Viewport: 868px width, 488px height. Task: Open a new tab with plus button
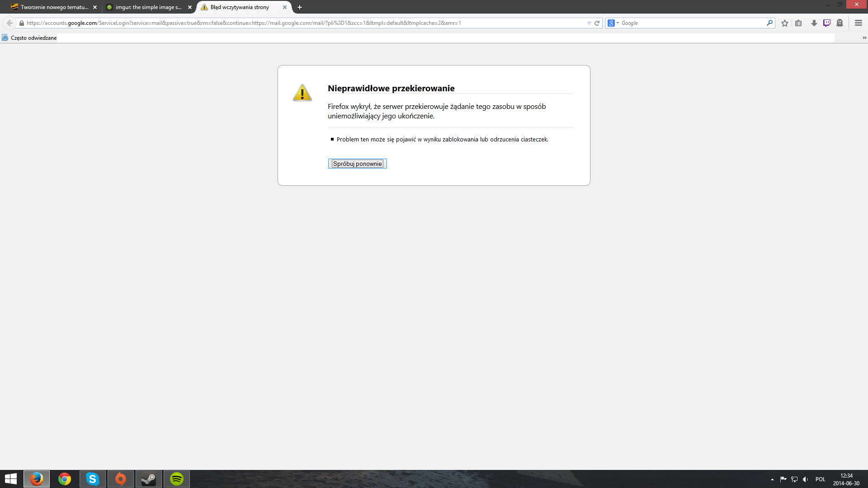click(300, 7)
